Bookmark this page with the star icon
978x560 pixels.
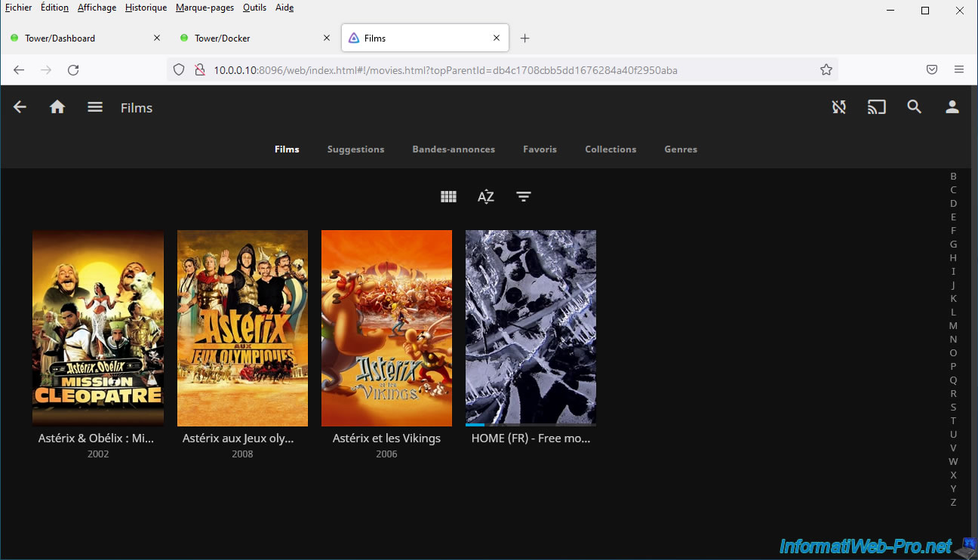(826, 70)
